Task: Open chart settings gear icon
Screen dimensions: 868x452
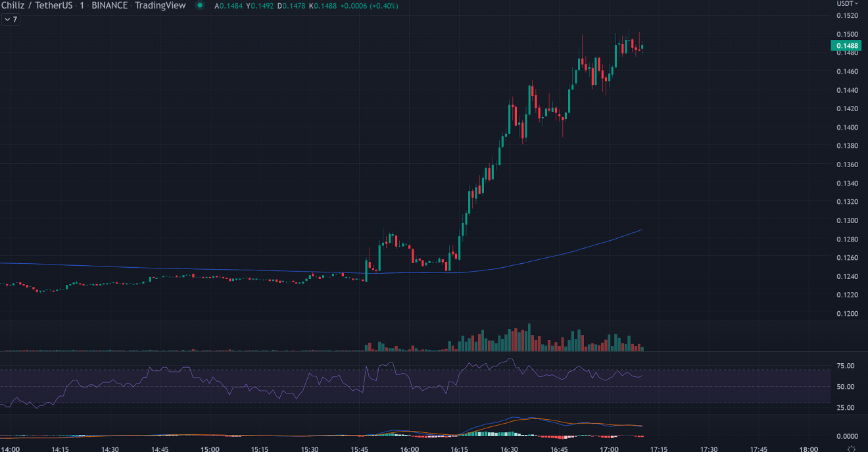Action: point(852,449)
